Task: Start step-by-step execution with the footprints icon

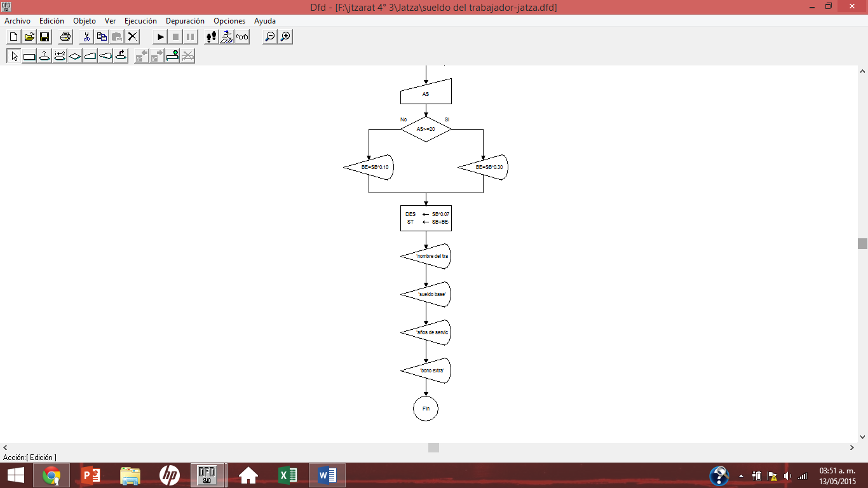Action: tap(212, 37)
